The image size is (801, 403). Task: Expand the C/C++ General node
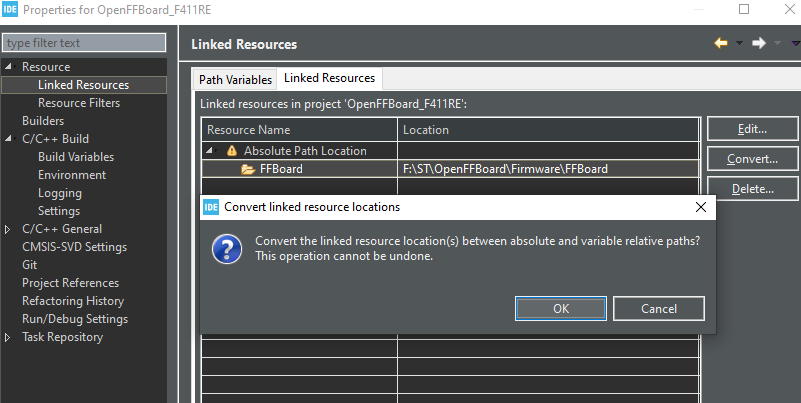9,229
